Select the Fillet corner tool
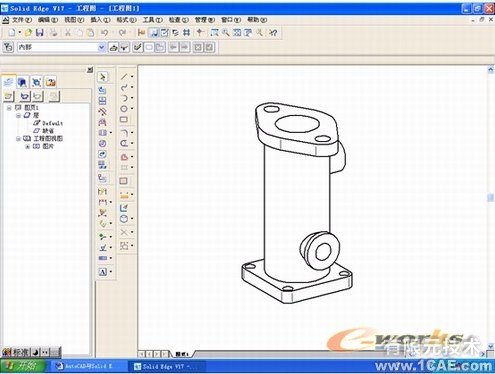Image resolution: width=495 pixels, height=374 pixels. (124, 133)
